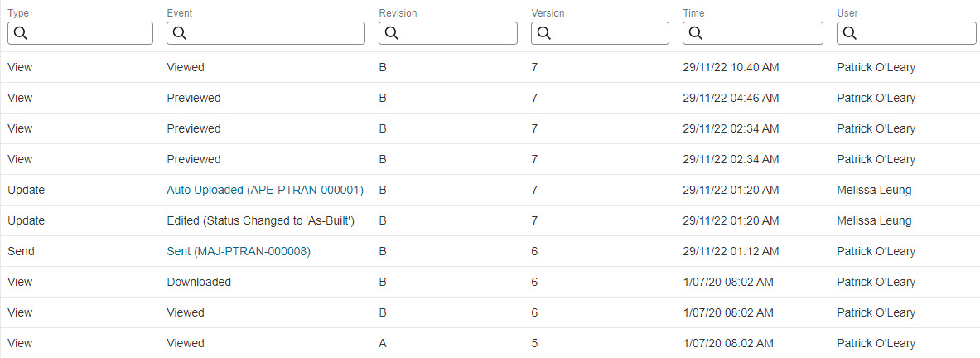Select the Downloaded event row
The height and width of the screenshot is (358, 980).
click(x=490, y=282)
